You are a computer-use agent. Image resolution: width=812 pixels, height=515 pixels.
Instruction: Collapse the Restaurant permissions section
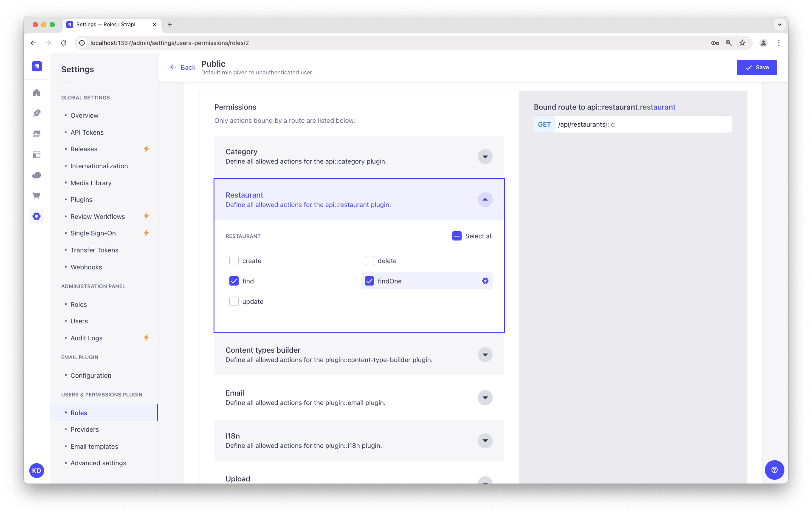click(485, 199)
